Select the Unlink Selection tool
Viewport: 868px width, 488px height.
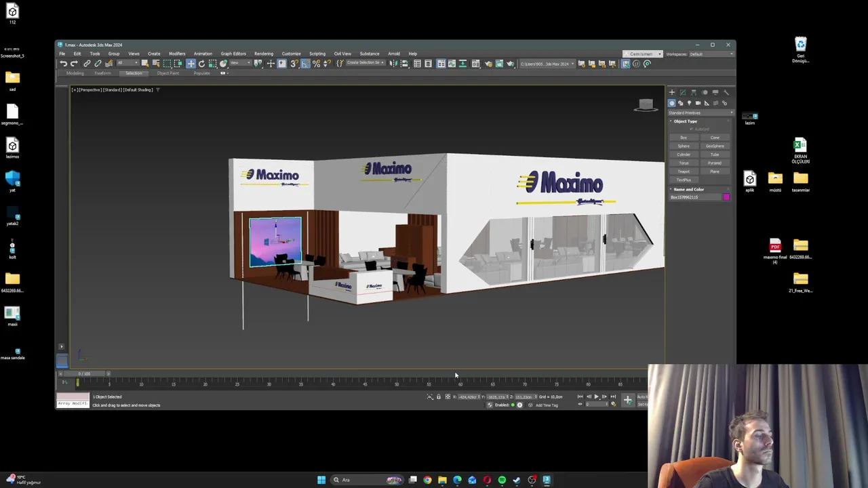point(98,64)
